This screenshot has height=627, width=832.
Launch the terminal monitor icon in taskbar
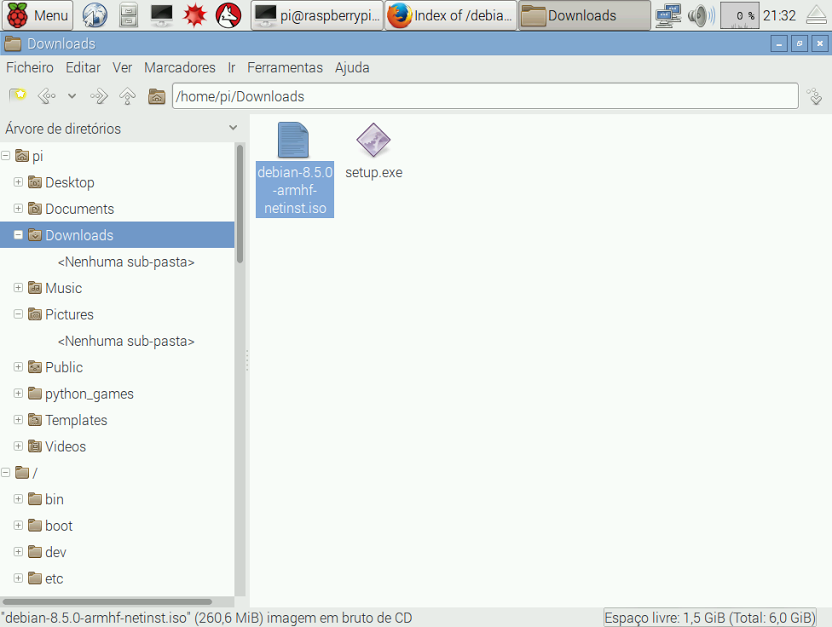[161, 15]
